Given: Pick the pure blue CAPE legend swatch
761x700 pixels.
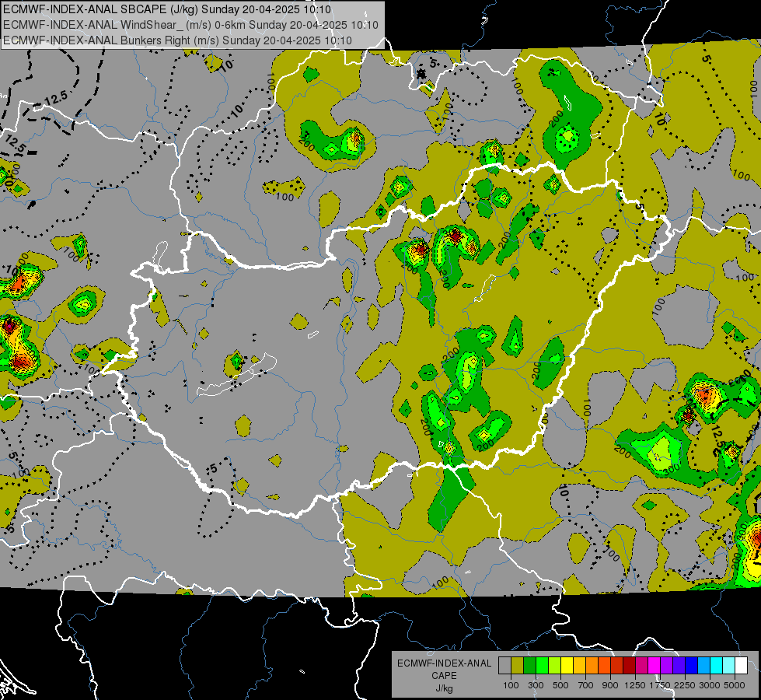Looking at the screenshot, I should (x=691, y=665).
